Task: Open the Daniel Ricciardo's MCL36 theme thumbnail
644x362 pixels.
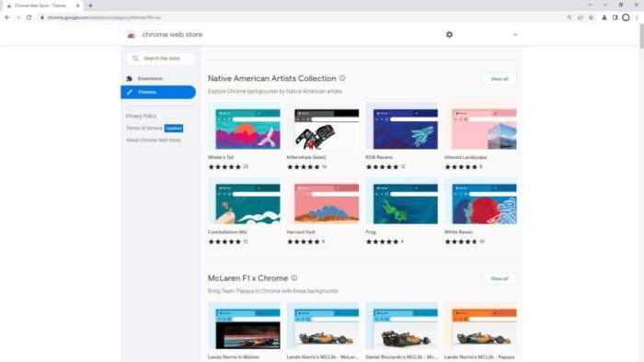Action: point(402,327)
